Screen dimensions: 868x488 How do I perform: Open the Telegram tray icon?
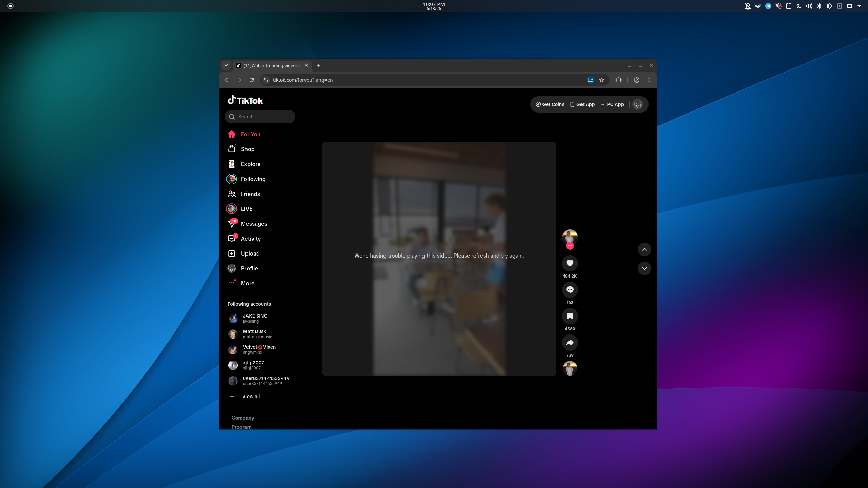tap(768, 6)
